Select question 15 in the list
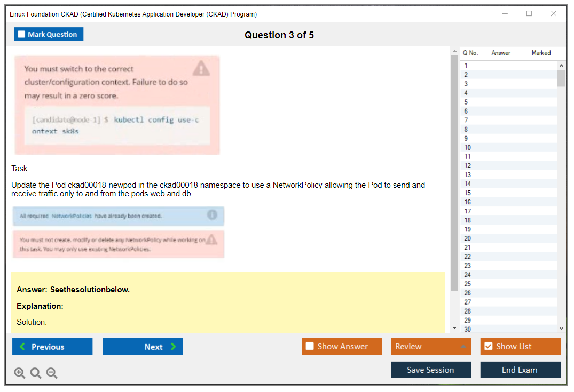The image size is (574, 392). click(x=468, y=193)
